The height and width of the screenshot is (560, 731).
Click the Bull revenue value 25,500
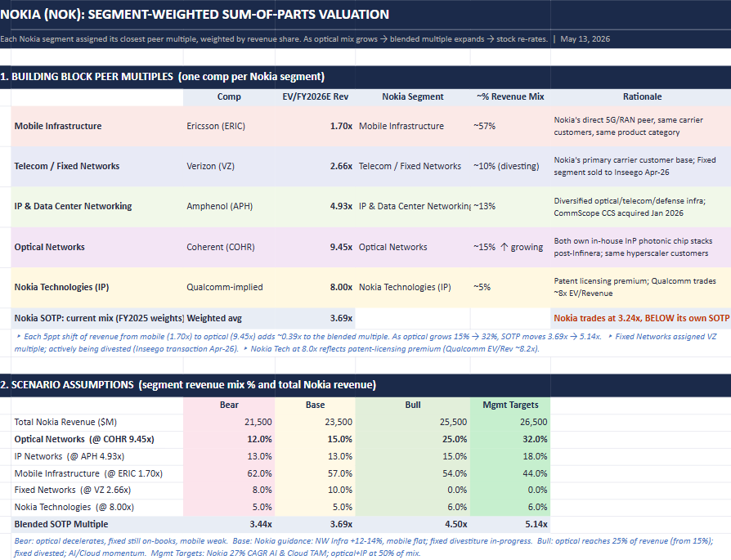453,422
